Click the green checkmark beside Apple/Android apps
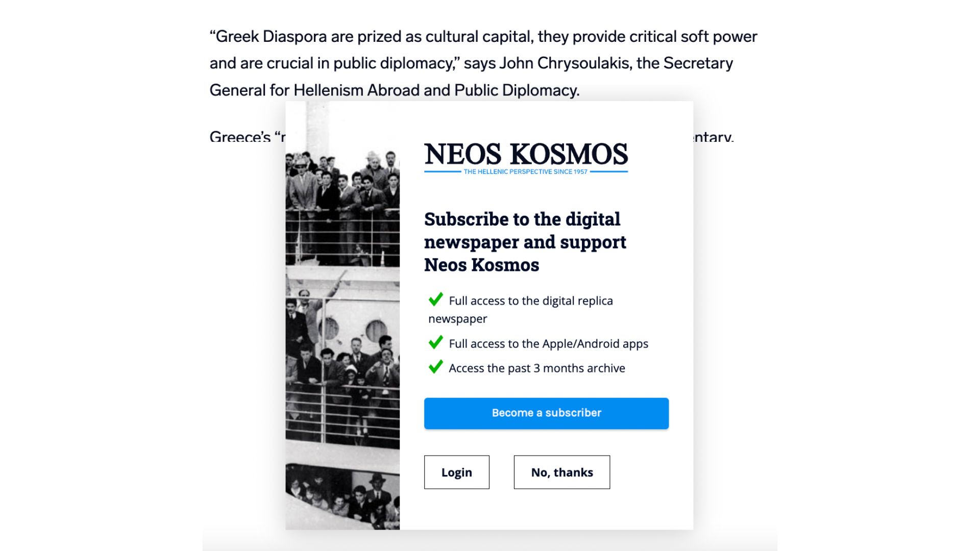 [x=435, y=342]
